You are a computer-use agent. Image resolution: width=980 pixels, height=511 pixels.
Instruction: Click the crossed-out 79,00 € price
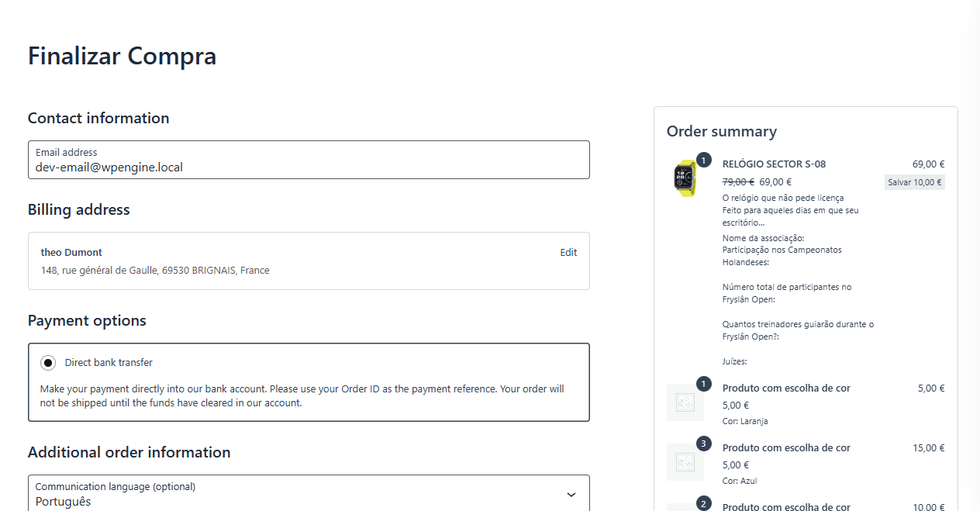click(x=738, y=182)
